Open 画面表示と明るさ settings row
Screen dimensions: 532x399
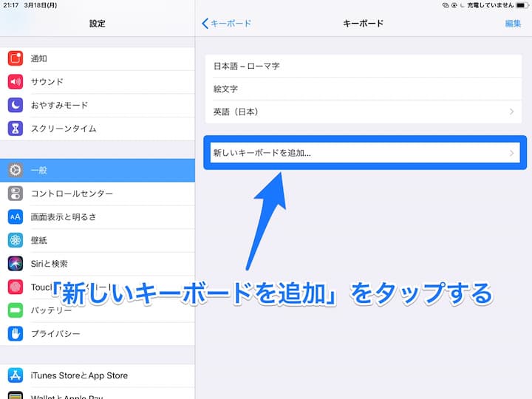(x=98, y=216)
